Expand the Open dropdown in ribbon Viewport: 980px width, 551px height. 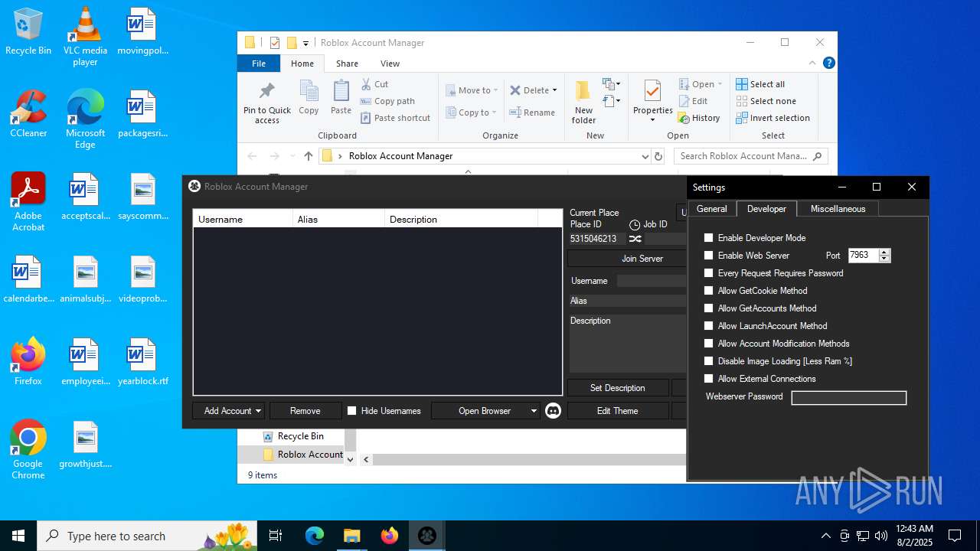(720, 84)
